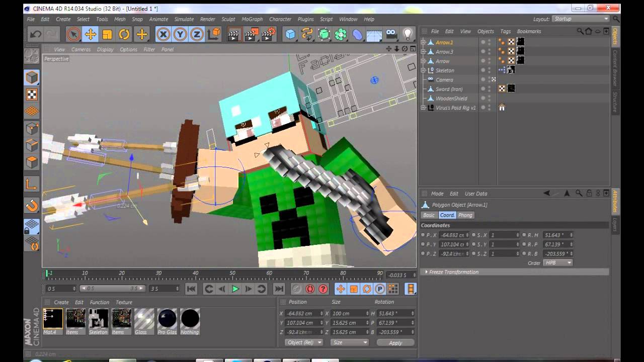Add a camera from toolbar
The height and width of the screenshot is (362, 644).
[x=391, y=34]
